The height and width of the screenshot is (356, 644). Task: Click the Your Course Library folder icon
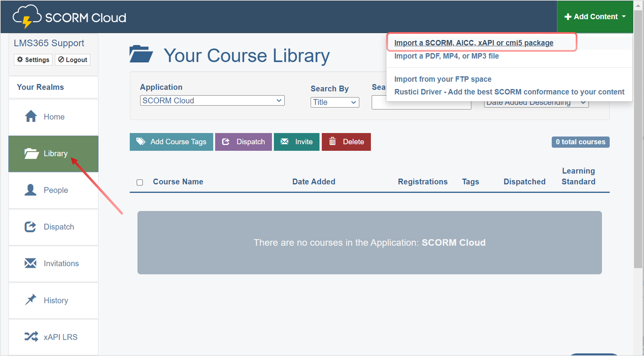(141, 54)
